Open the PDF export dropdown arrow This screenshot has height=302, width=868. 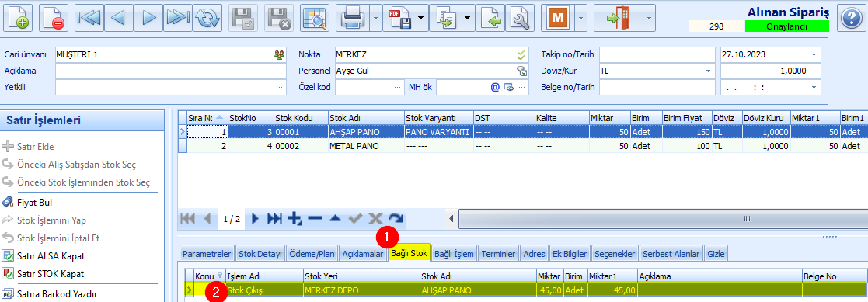click(x=420, y=18)
